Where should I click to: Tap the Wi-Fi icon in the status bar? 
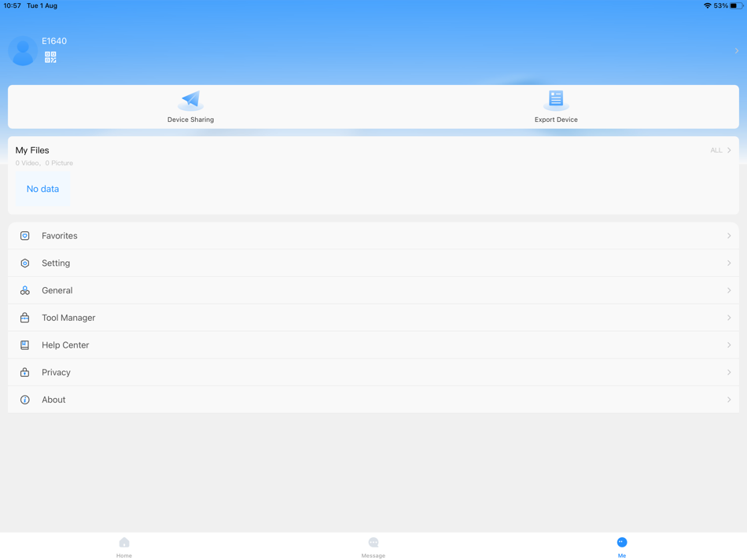click(707, 5)
